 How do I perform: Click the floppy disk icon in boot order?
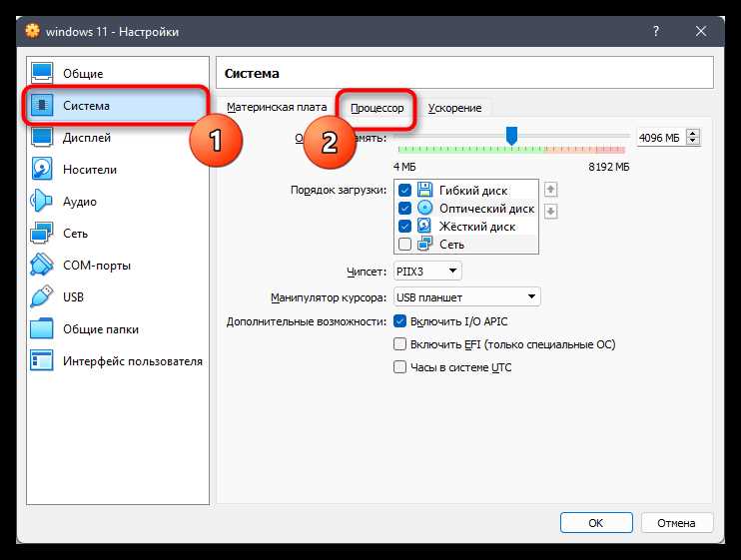click(x=424, y=190)
